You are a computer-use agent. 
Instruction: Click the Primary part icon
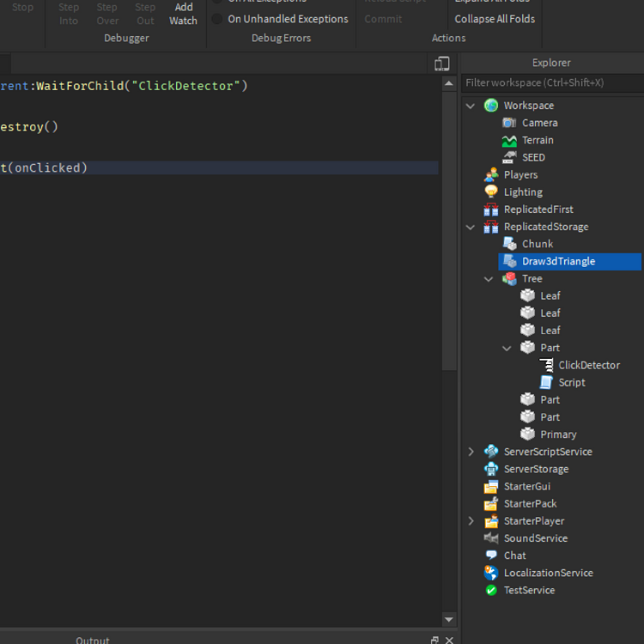pos(527,434)
